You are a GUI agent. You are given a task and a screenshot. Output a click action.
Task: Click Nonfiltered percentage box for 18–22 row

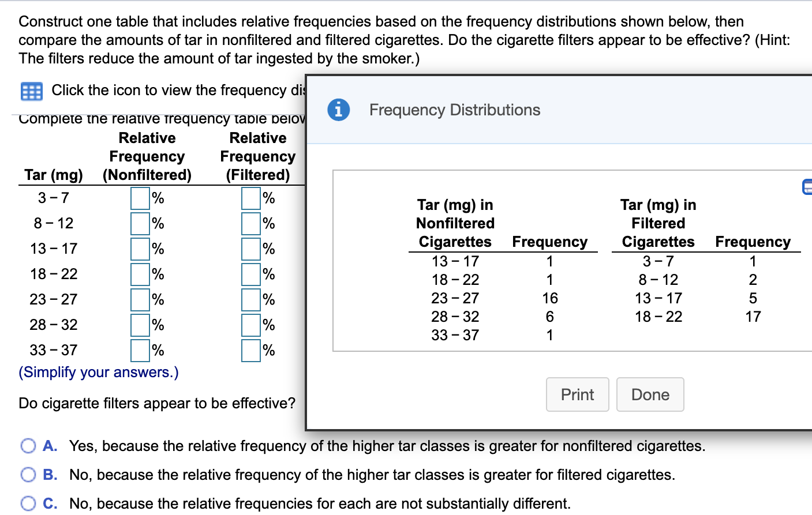pos(140,274)
